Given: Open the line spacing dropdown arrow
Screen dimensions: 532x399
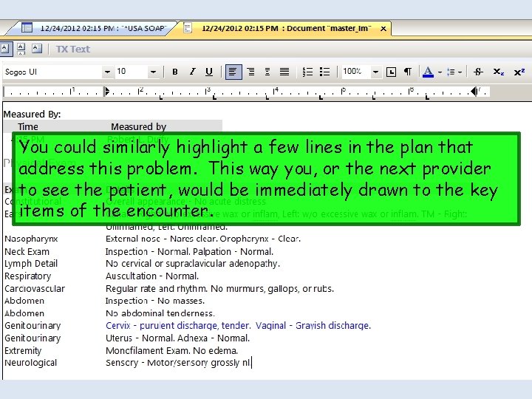Looking at the screenshot, I should point(460,72).
